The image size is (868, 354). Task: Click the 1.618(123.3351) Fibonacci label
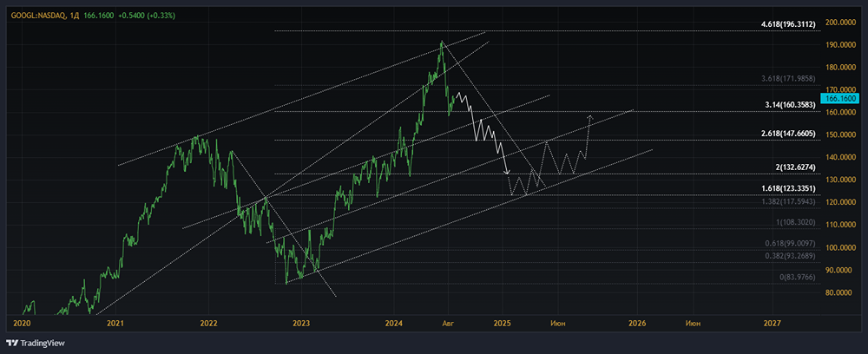tap(788, 188)
